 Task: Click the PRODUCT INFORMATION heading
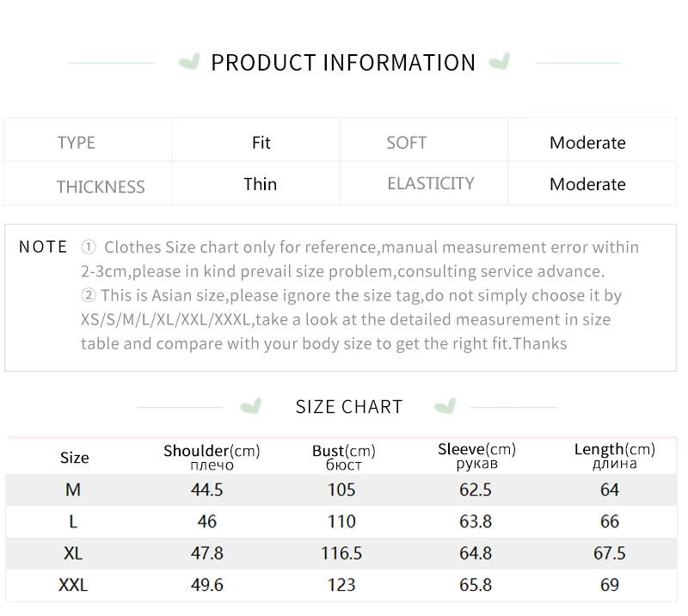click(x=343, y=63)
